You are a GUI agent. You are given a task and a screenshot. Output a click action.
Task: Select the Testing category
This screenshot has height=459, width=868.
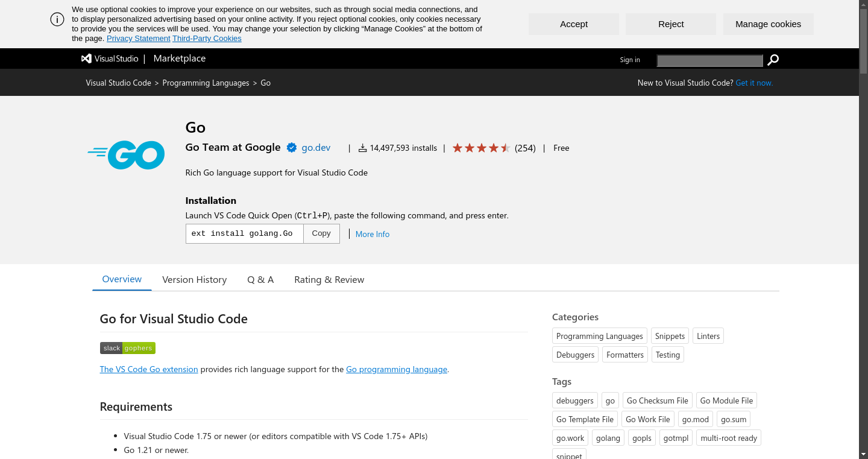point(668,355)
